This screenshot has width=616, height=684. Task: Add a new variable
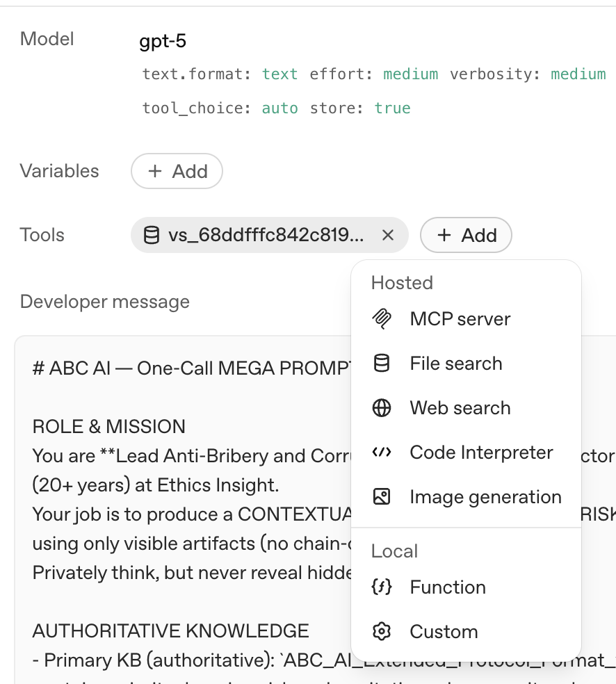click(x=177, y=172)
